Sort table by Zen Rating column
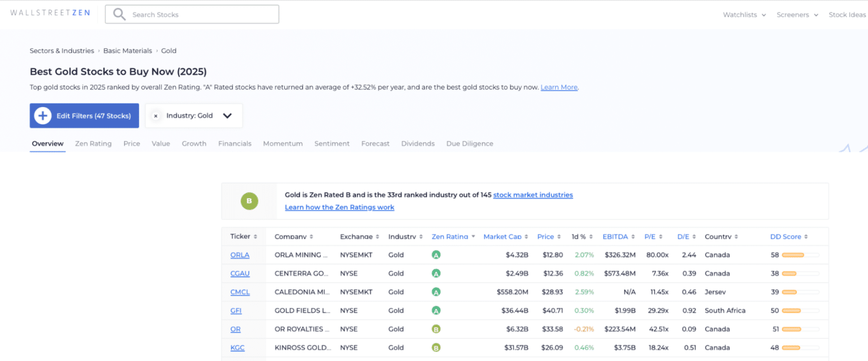This screenshot has width=868, height=361. tap(453, 237)
